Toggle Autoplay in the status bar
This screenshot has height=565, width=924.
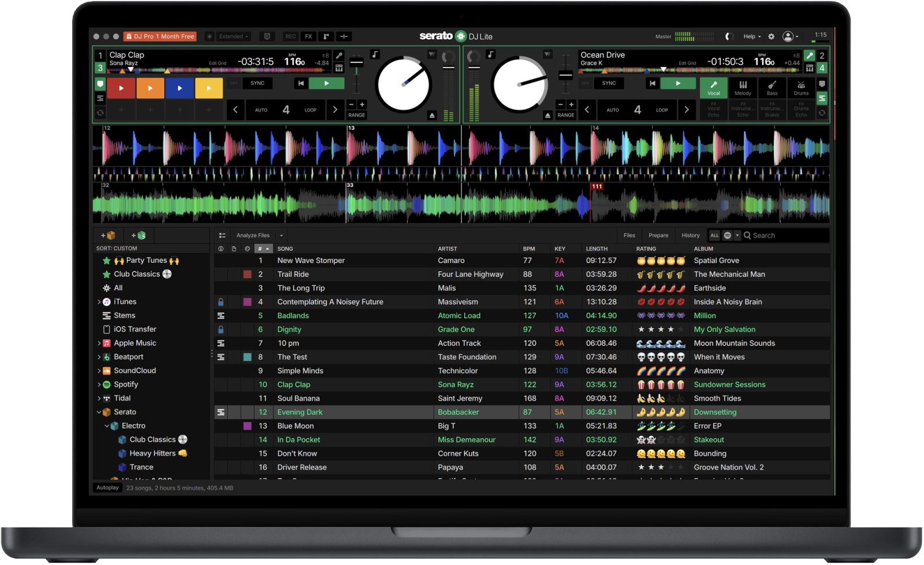point(107,488)
